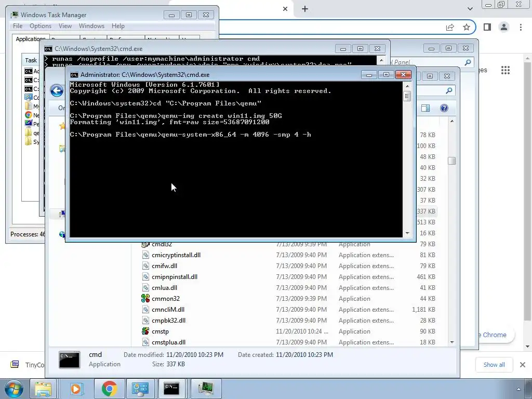Image resolution: width=532 pixels, height=399 pixels.
Task: Click inside the Administrator command prompt
Action: click(x=236, y=159)
